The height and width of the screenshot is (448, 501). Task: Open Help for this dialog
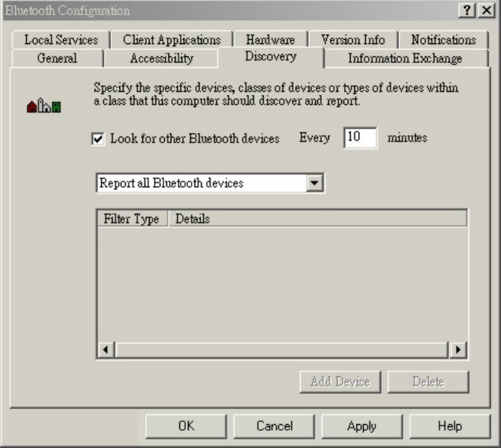tap(450, 426)
